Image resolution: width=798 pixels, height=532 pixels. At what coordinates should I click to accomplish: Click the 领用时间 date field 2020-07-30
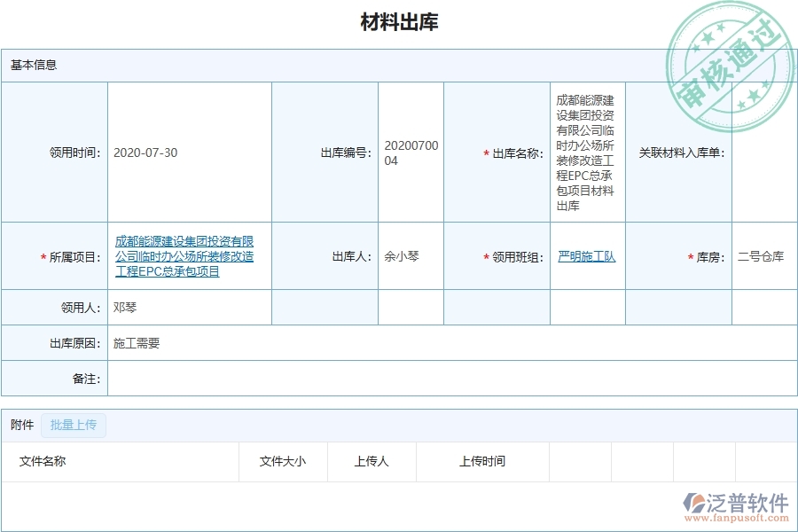click(x=145, y=152)
